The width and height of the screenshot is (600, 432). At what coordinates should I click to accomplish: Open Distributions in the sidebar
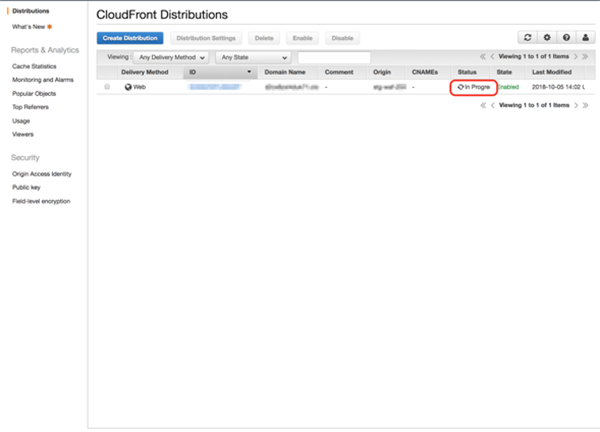coord(31,11)
